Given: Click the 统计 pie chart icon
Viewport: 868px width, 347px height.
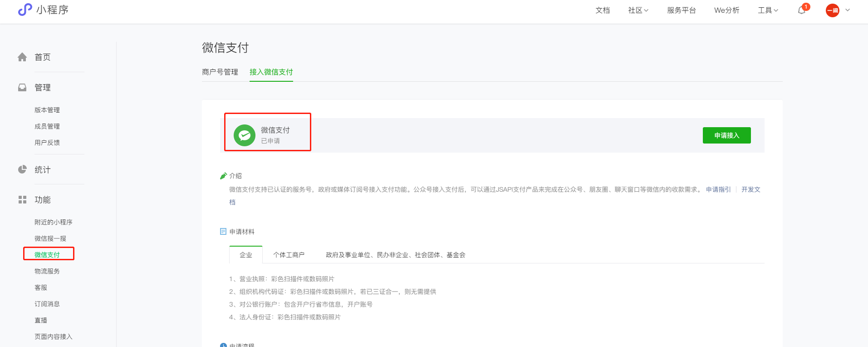Looking at the screenshot, I should click(x=22, y=169).
